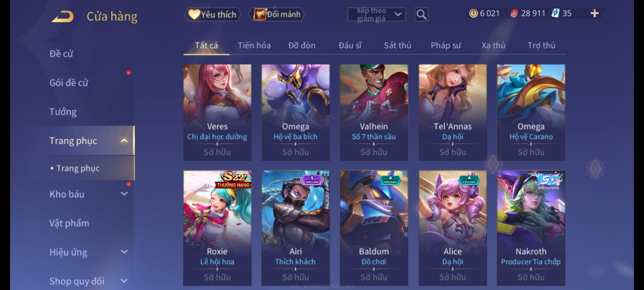This screenshot has height=290, width=644.
Task: Open the Xếp theo giảm giá dropdown
Action: [x=376, y=15]
